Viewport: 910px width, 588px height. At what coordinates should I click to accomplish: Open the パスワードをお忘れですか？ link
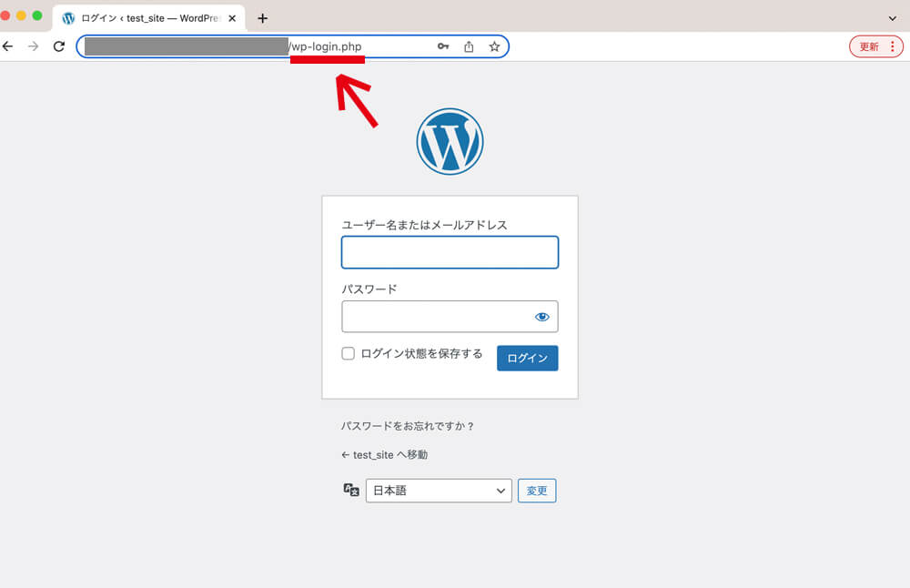coord(408,426)
